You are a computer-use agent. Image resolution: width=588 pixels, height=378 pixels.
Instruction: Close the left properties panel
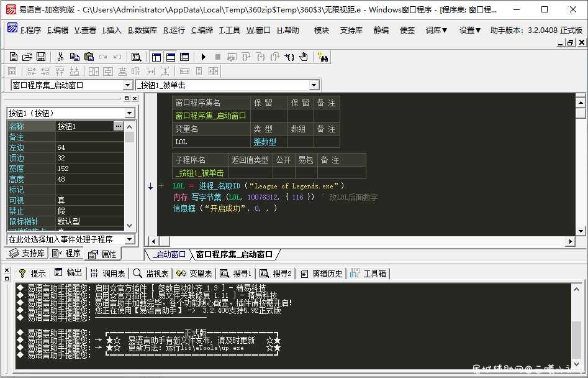pos(135,98)
